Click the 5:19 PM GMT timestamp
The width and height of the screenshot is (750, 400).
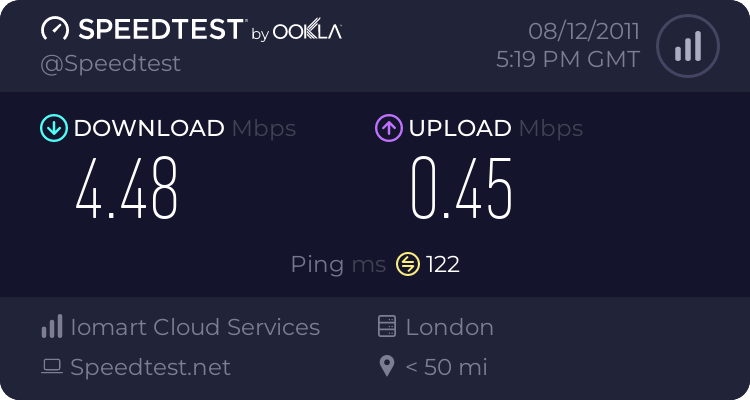568,59
